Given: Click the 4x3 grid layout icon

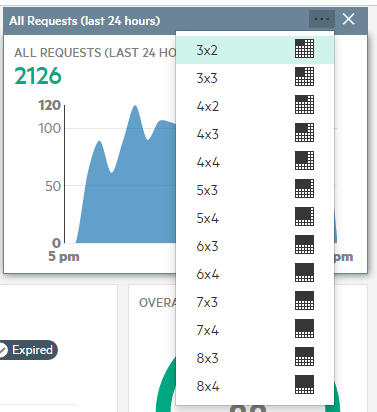Looking at the screenshot, I should tap(304, 133).
